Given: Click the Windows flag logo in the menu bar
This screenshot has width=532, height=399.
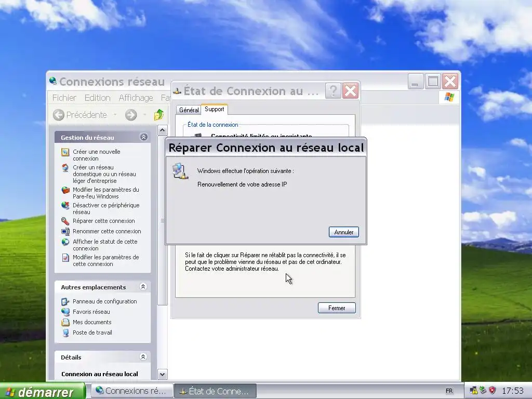Looking at the screenshot, I should pyautogui.click(x=449, y=97).
